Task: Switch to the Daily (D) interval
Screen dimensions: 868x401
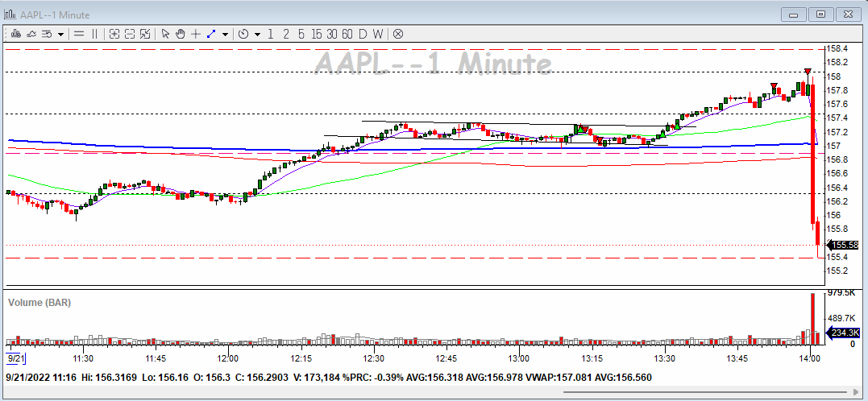Action: (363, 34)
